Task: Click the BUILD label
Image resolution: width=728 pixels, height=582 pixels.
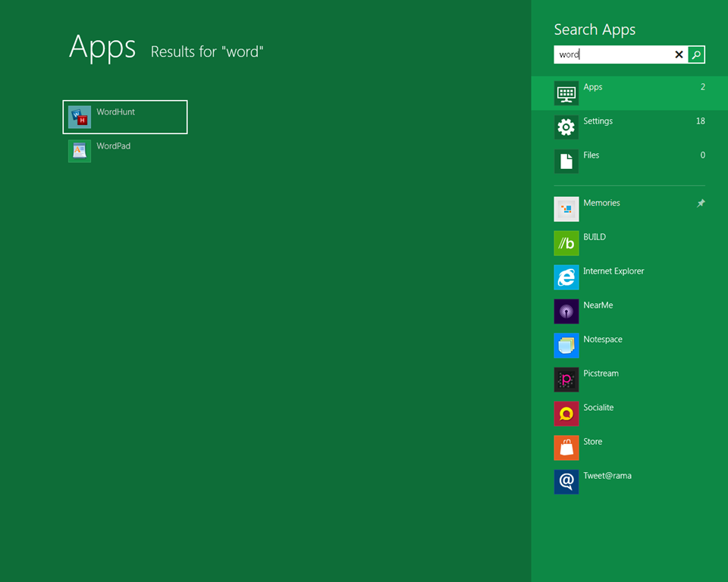Action: coord(595,237)
